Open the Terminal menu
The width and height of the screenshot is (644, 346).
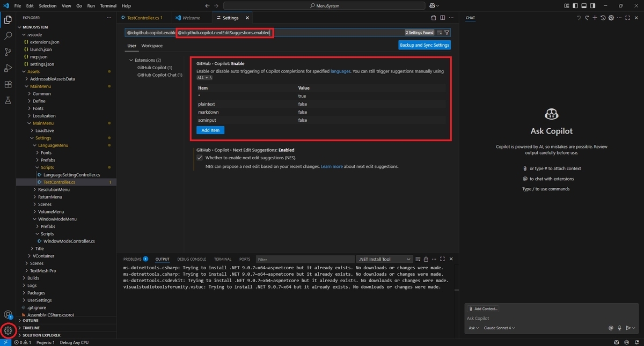[x=108, y=6]
